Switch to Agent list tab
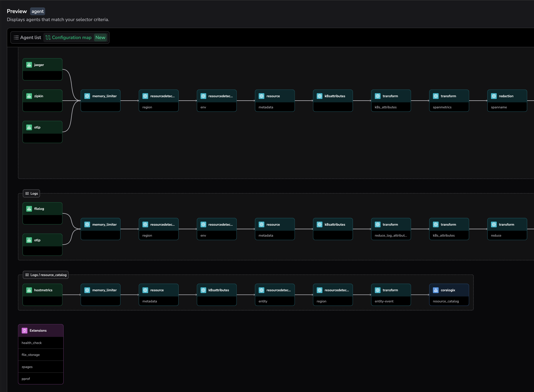This screenshot has width=534, height=392. click(x=27, y=37)
